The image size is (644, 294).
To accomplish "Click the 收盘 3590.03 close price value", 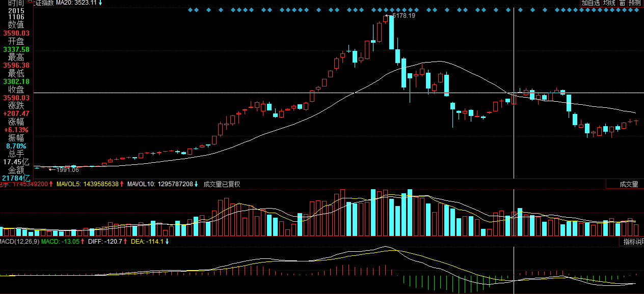I will tap(16, 98).
